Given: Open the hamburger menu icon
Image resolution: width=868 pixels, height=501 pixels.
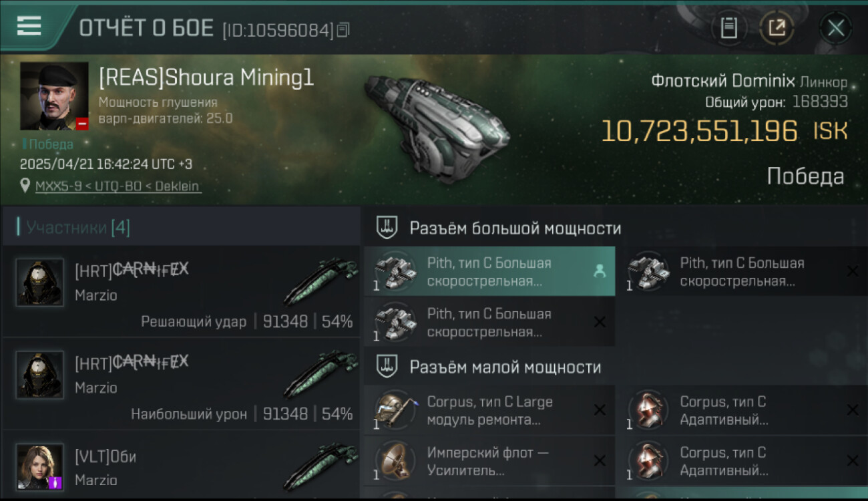Looking at the screenshot, I should 29,26.
